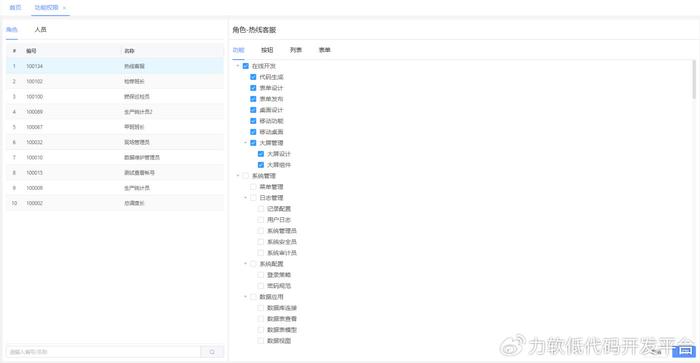Select role row 100102

pyautogui.click(x=115, y=81)
